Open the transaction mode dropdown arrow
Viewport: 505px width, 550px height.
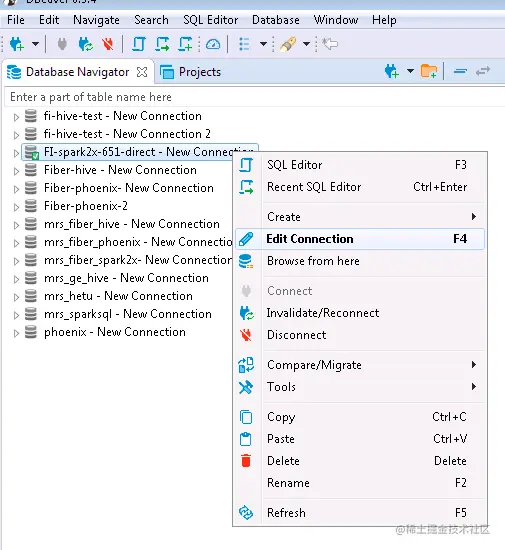pyautogui.click(x=263, y=44)
